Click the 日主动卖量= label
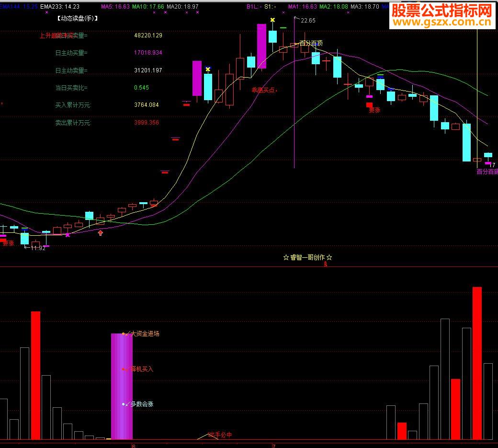 (71, 70)
